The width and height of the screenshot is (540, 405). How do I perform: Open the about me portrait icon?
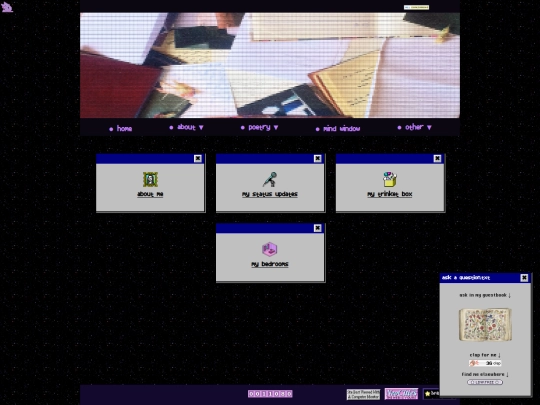click(x=150, y=179)
